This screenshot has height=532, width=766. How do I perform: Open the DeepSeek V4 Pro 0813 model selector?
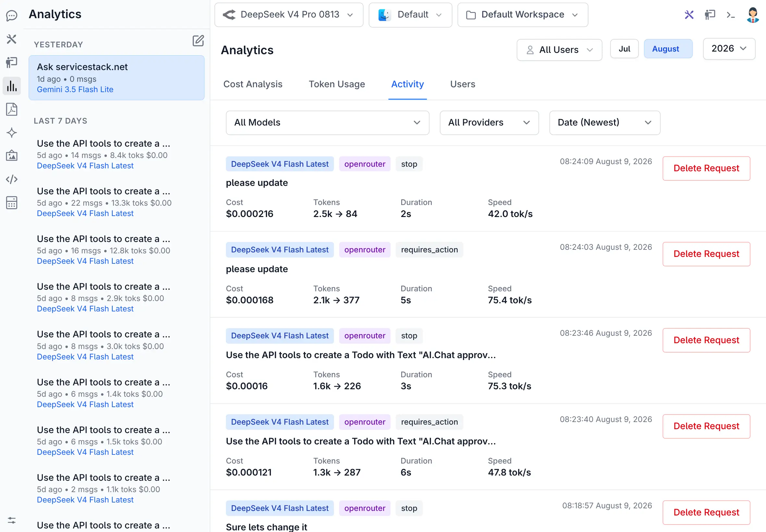(x=289, y=15)
